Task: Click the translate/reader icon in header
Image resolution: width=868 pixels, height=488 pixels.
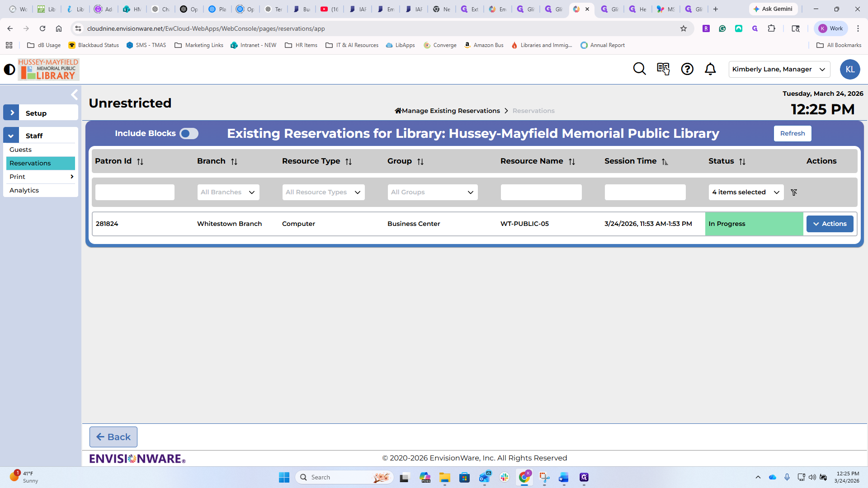Action: [x=663, y=69]
